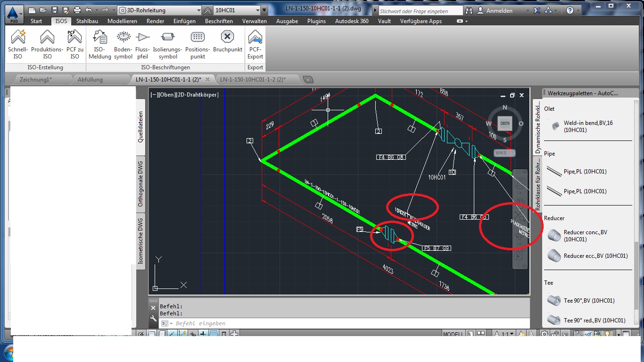Redo the last undone action
This screenshot has width=644, height=362.
click(106, 10)
